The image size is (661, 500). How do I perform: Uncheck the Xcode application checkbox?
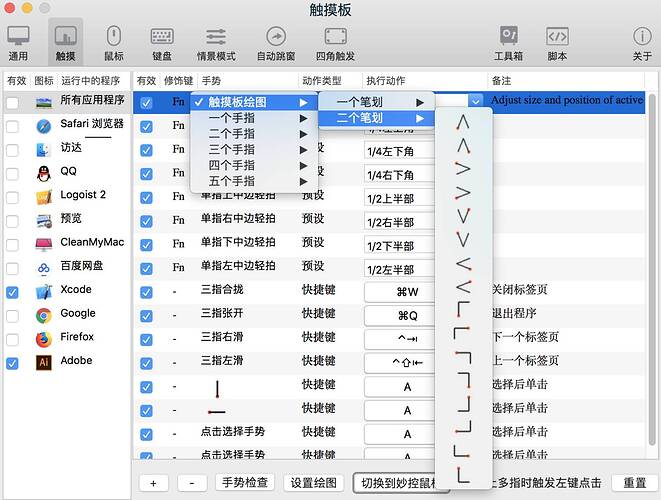(13, 291)
